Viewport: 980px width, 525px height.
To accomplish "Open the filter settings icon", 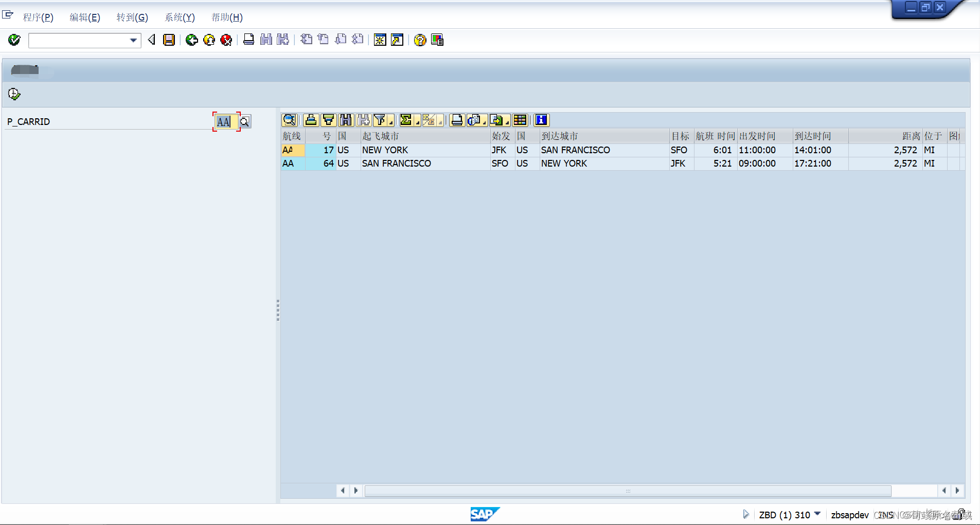I will click(x=381, y=120).
